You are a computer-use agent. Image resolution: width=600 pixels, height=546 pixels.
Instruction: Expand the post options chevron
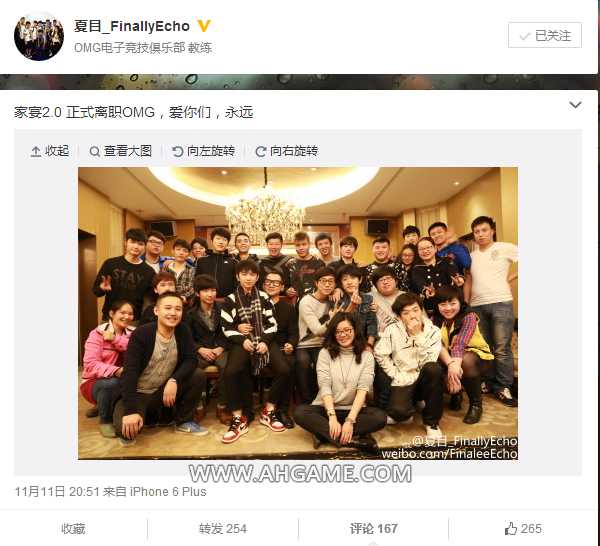pos(575,105)
